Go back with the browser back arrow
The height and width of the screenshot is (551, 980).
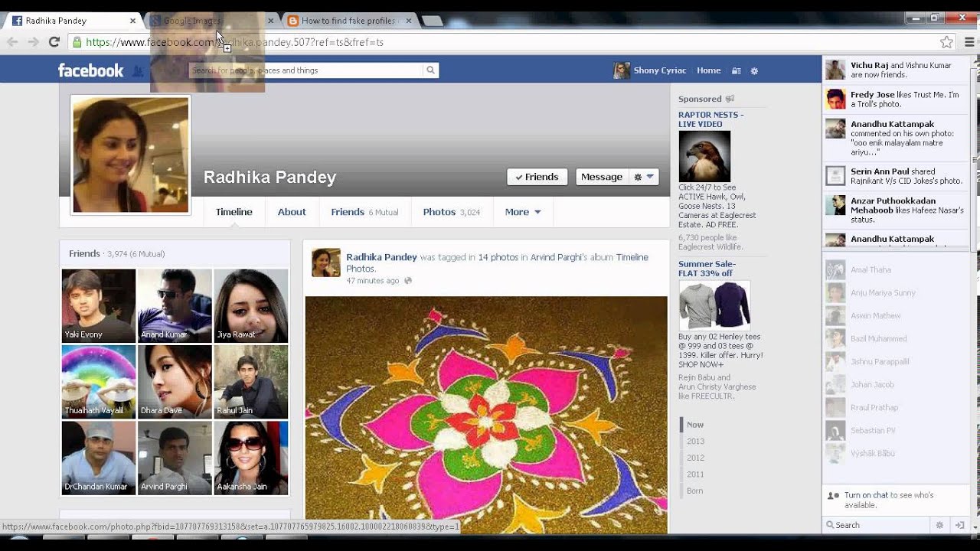(x=12, y=42)
